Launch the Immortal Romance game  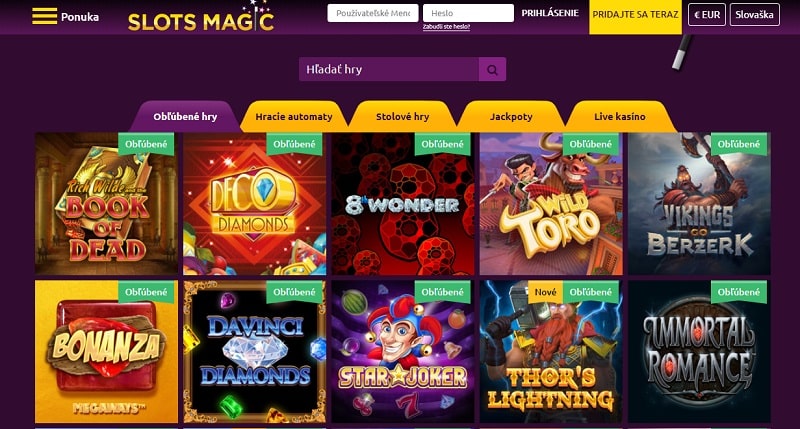pyautogui.click(x=699, y=351)
